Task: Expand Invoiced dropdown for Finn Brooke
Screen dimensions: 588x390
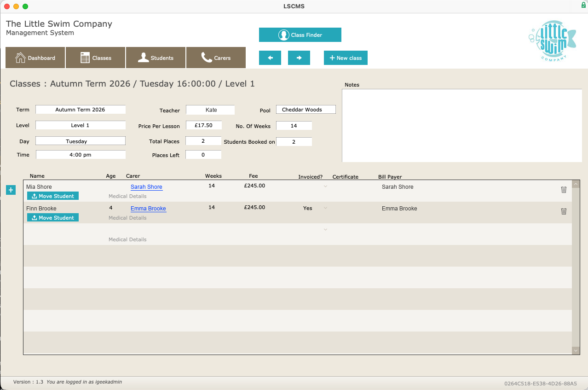Action: [x=326, y=208]
